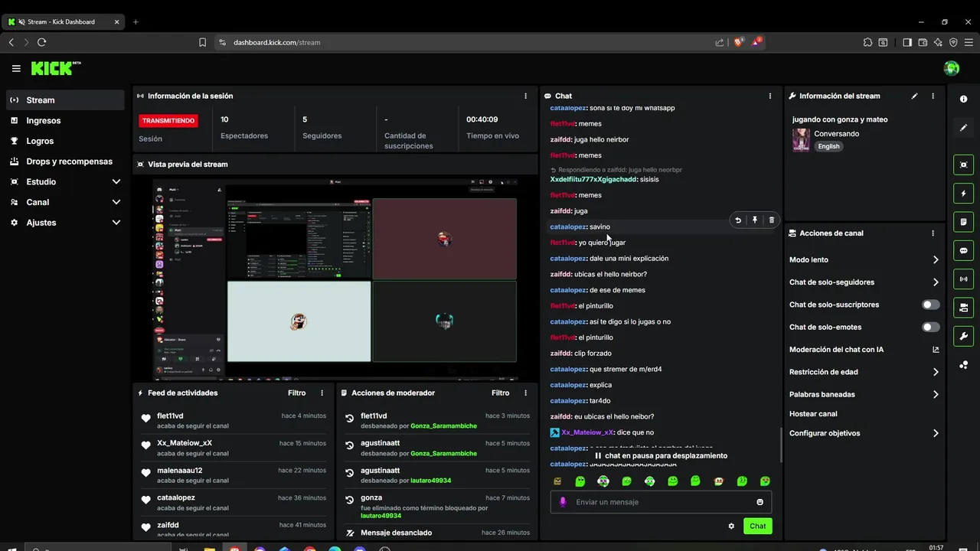Expand the Estudio sidebar section
This screenshot has height=551, width=980.
pyautogui.click(x=116, y=182)
